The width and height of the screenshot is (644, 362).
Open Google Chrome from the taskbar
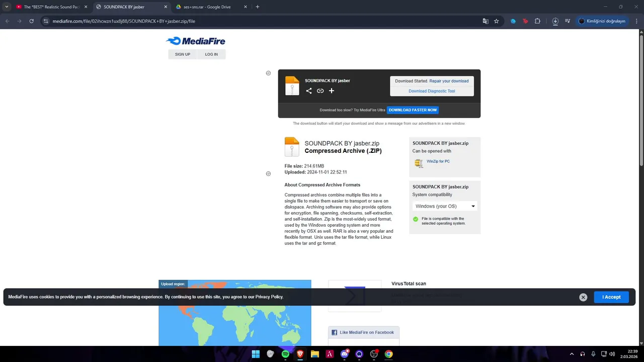pyautogui.click(x=388, y=354)
